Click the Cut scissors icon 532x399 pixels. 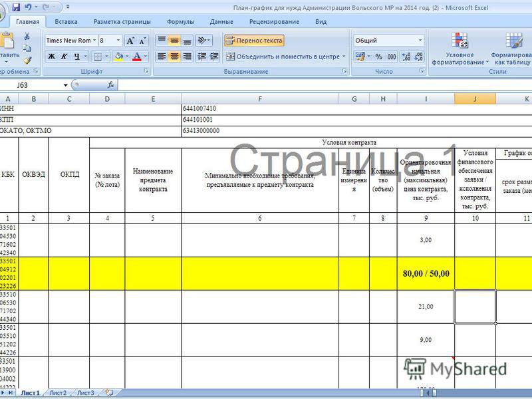27,37
